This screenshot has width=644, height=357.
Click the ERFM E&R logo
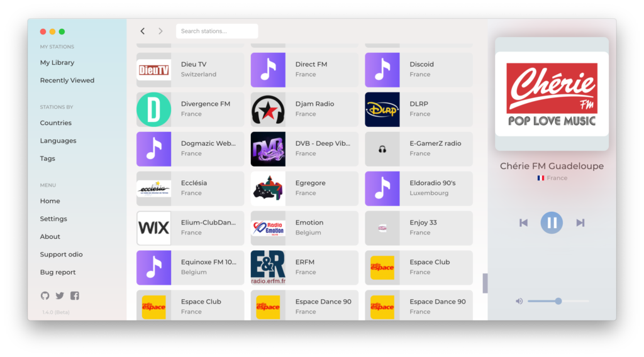268,268
